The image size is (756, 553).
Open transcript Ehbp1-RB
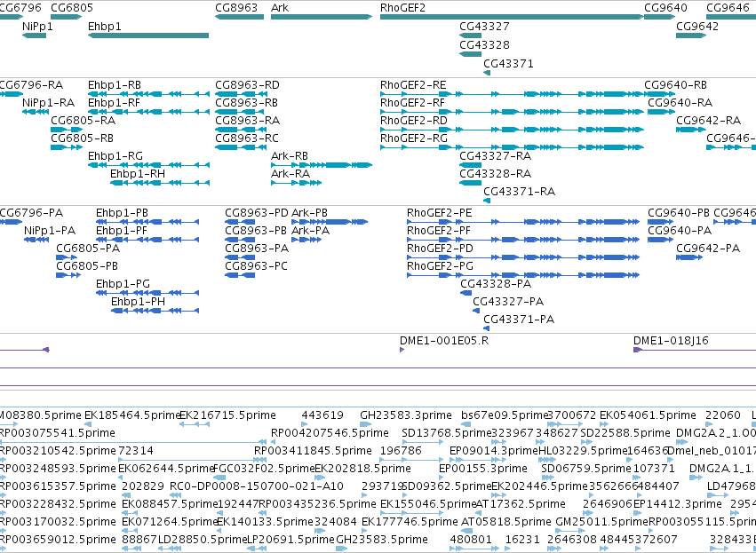pyautogui.click(x=115, y=85)
